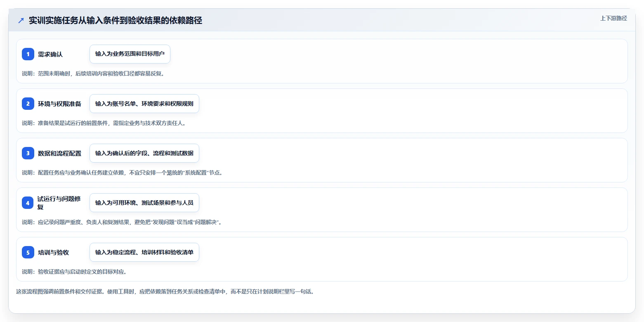Click the 需求确认 step title
This screenshot has width=644, height=322.
[x=50, y=54]
